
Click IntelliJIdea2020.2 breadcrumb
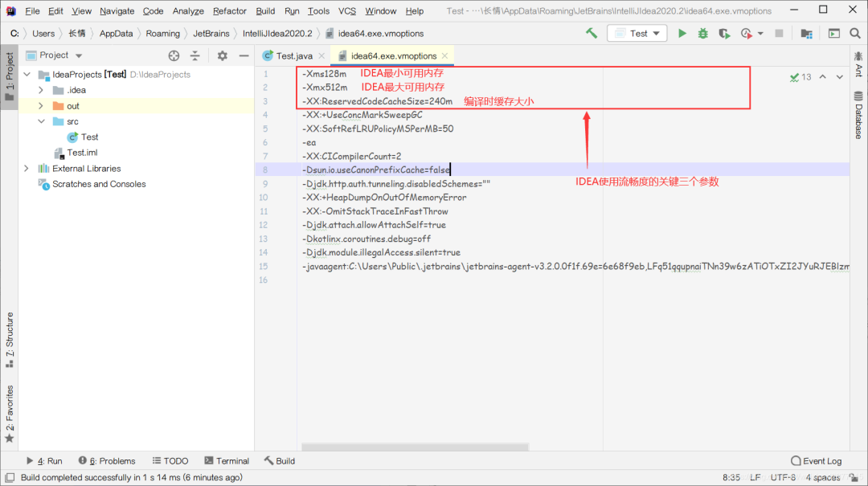pyautogui.click(x=277, y=33)
